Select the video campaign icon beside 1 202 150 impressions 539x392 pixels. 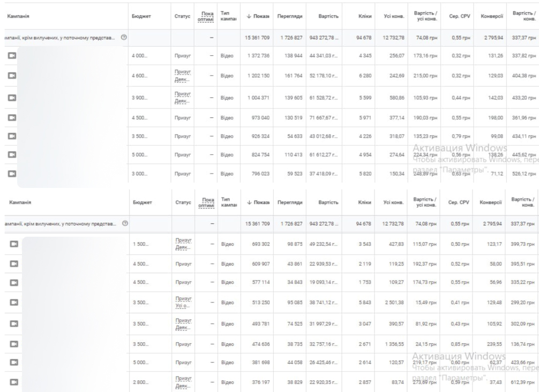(12, 76)
